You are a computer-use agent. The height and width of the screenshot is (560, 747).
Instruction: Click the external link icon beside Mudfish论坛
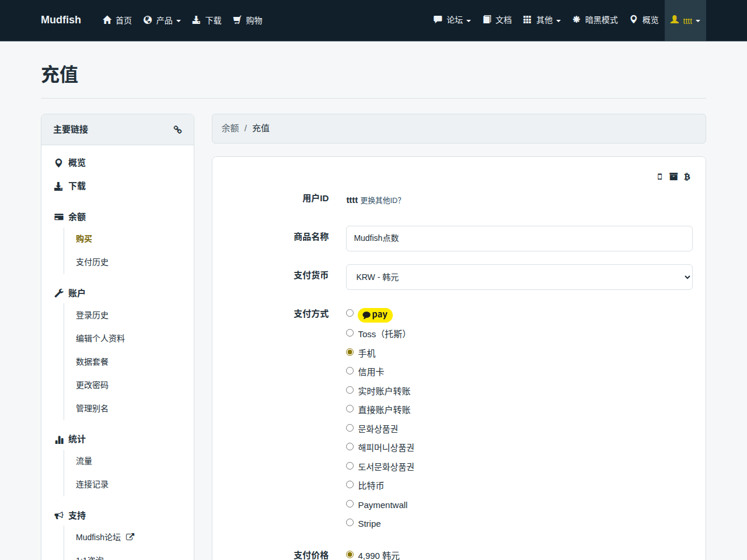[130, 537]
